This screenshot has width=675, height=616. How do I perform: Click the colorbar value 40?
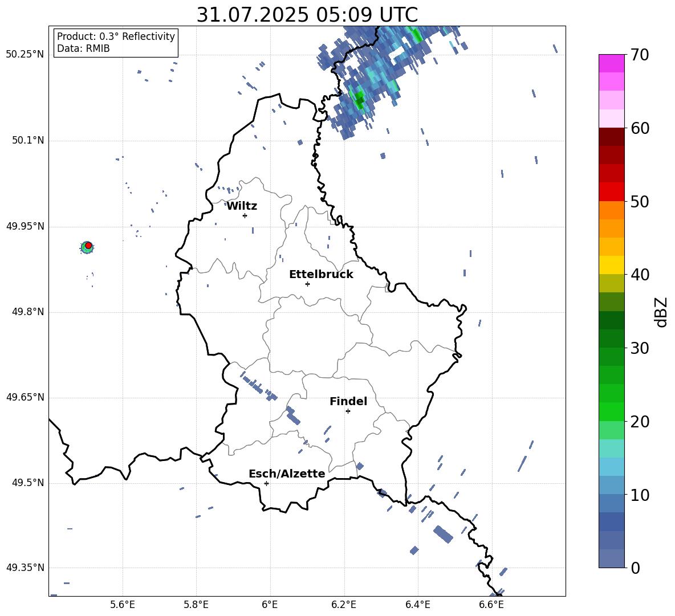(640, 275)
